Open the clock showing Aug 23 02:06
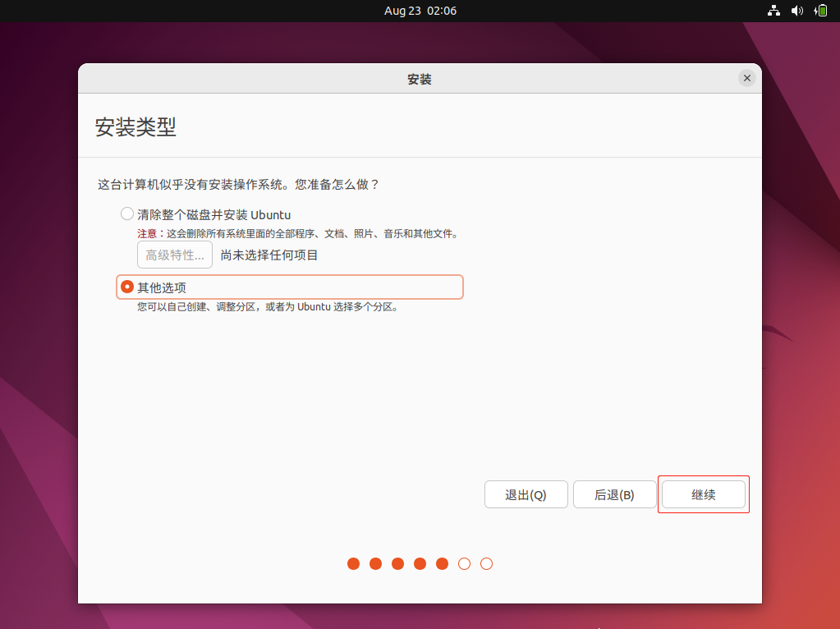Image resolution: width=840 pixels, height=629 pixels. point(420,11)
